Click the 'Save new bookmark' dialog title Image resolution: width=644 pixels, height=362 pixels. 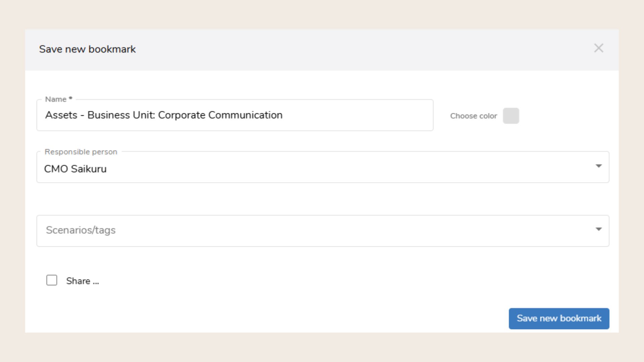[87, 49]
